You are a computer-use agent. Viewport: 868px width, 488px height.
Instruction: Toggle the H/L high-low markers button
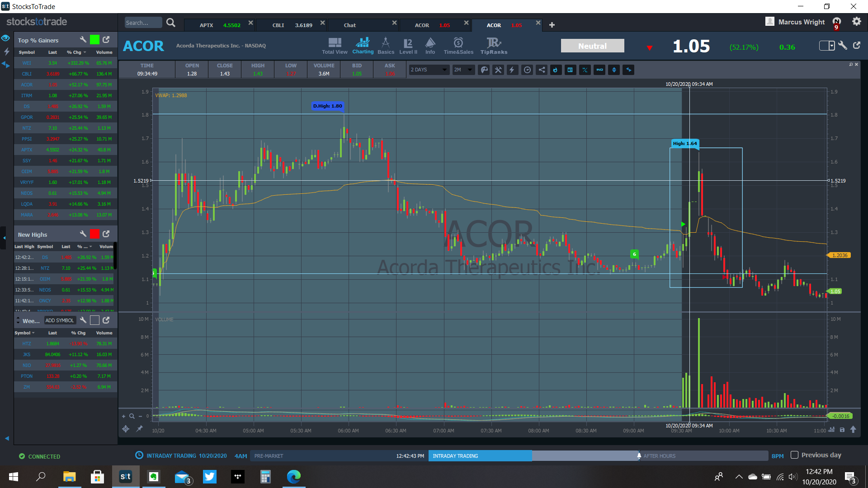tap(585, 70)
